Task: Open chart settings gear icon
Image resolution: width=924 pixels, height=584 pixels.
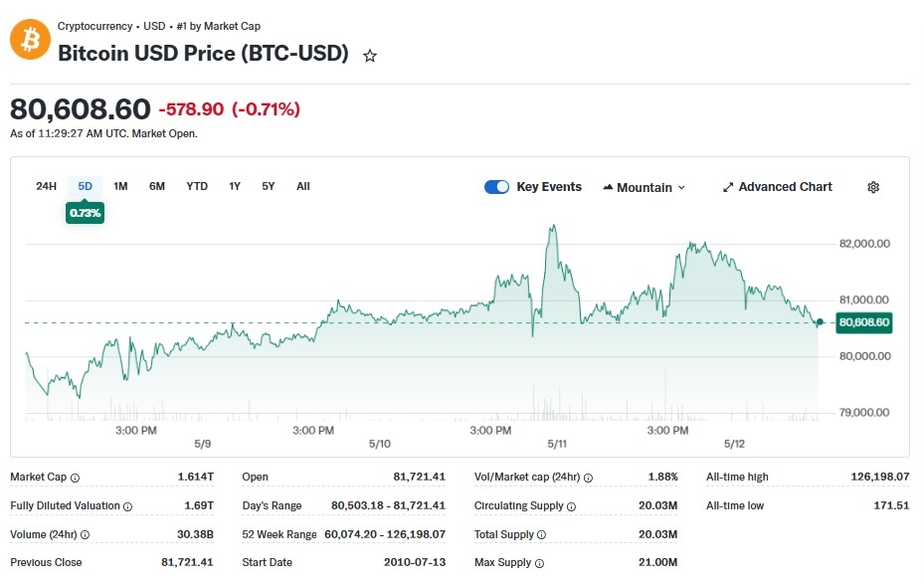Action: (873, 187)
